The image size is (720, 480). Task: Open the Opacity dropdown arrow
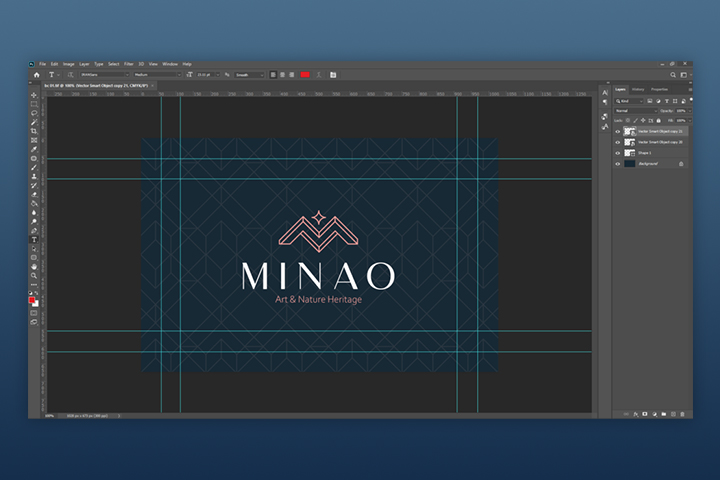click(x=690, y=111)
